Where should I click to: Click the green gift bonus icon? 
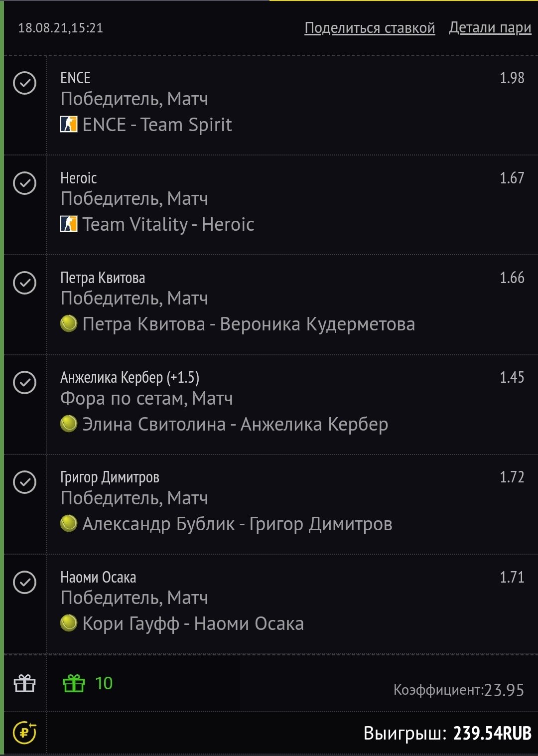coord(74,683)
